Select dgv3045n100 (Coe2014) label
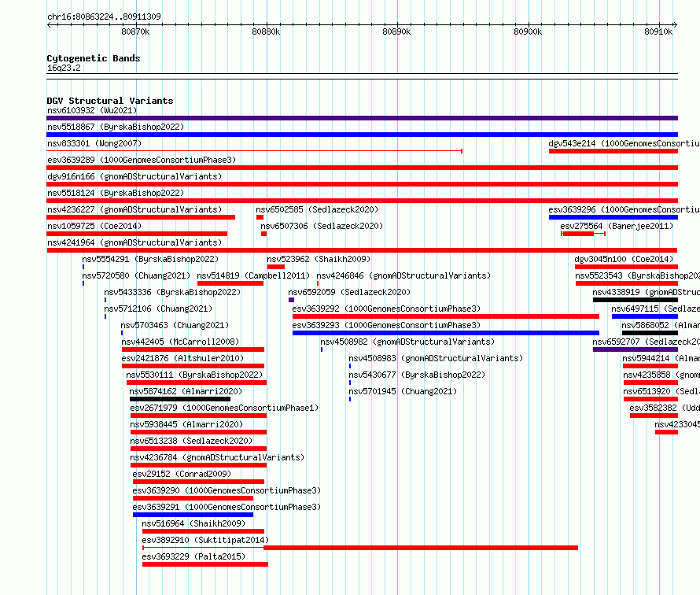 624,259
